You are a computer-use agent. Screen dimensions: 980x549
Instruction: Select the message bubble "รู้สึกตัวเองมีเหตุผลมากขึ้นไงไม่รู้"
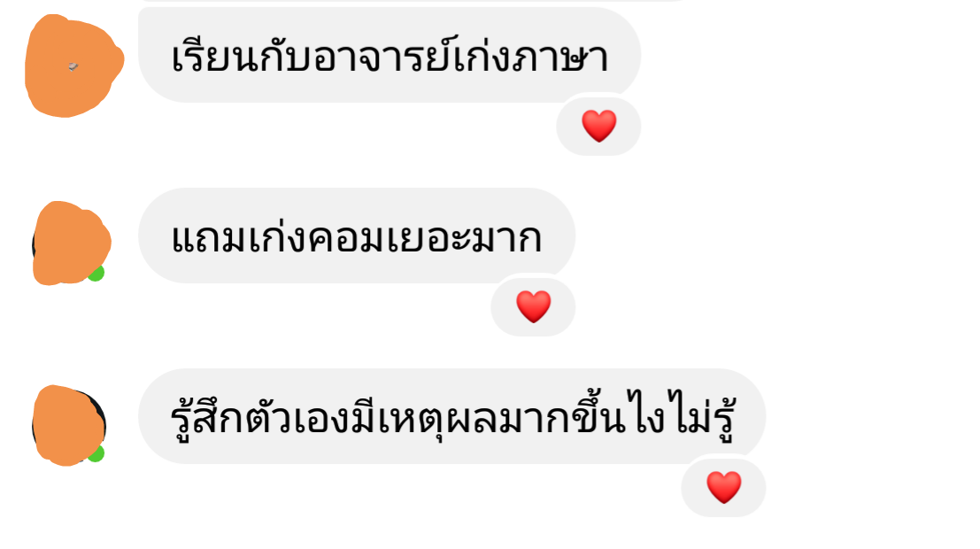coord(451,416)
